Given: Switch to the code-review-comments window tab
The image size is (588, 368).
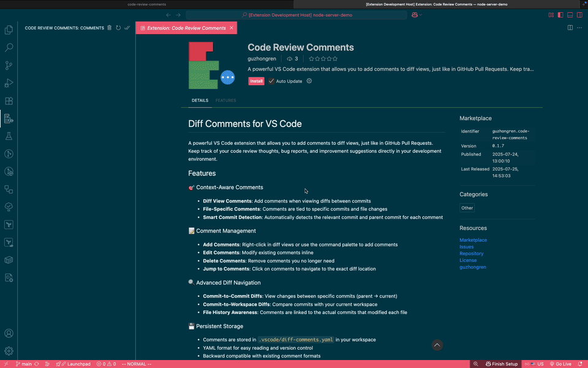Looking at the screenshot, I should tap(146, 4).
